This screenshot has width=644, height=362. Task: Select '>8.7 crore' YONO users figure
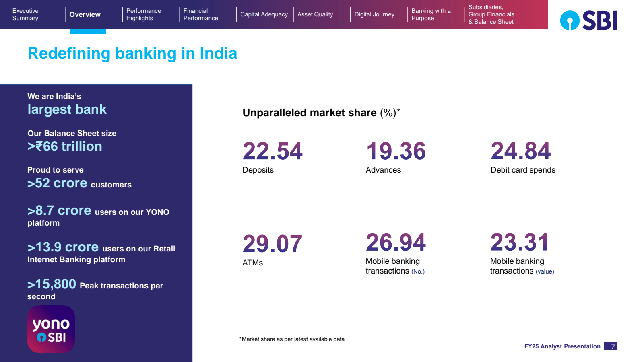click(59, 210)
